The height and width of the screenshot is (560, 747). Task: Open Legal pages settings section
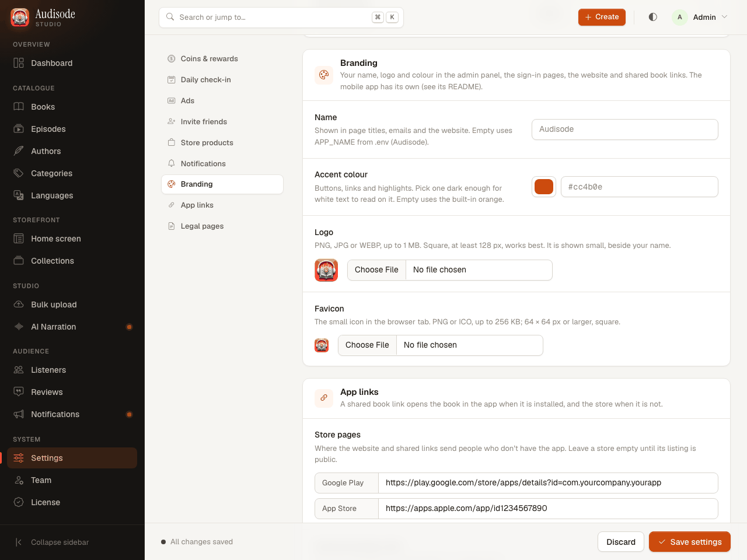coord(222,226)
